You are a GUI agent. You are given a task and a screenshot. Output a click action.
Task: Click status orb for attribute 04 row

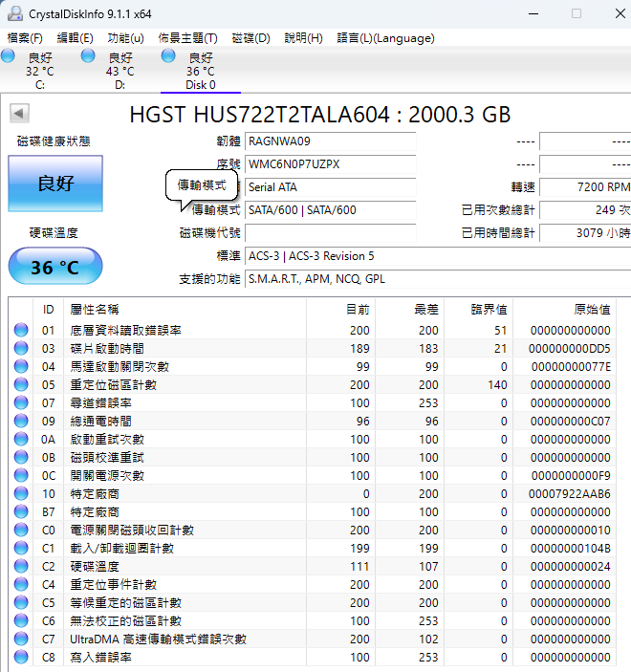tap(21, 366)
